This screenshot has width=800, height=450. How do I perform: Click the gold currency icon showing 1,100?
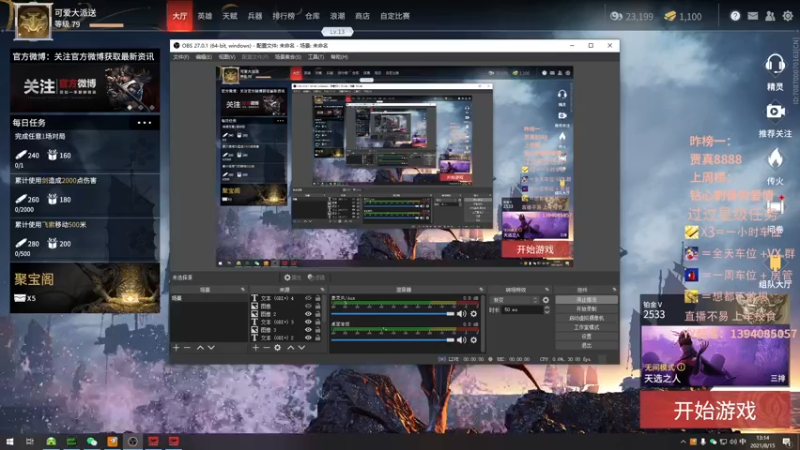(x=670, y=16)
